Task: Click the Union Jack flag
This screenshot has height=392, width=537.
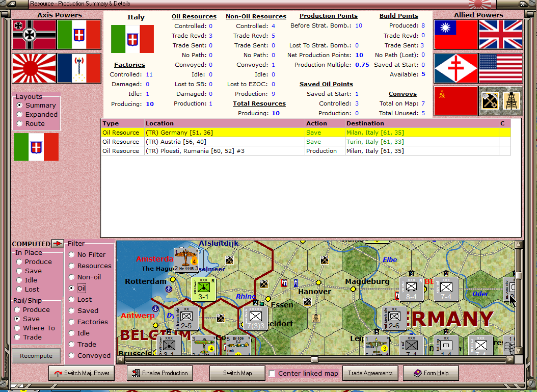Action: click(501, 35)
